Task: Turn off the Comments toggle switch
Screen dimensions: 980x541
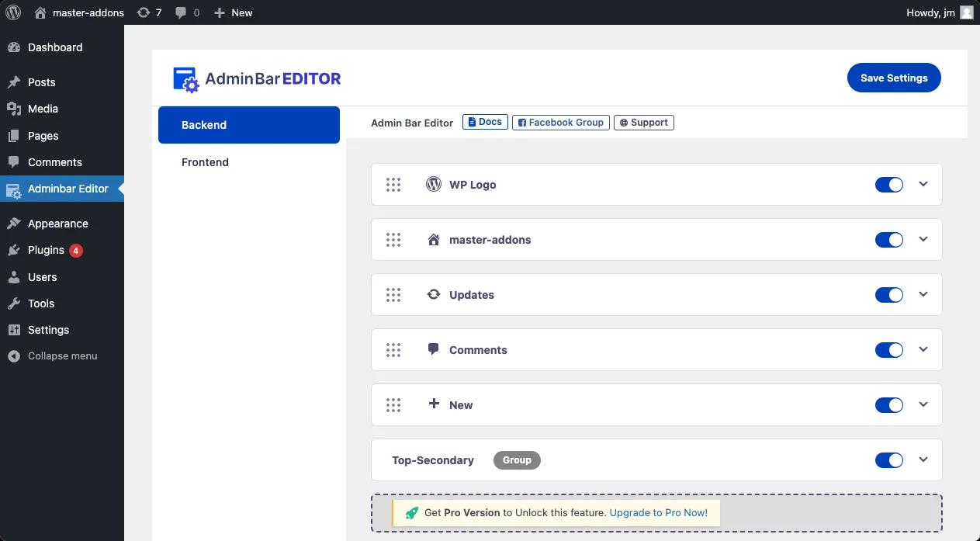Action: point(889,349)
